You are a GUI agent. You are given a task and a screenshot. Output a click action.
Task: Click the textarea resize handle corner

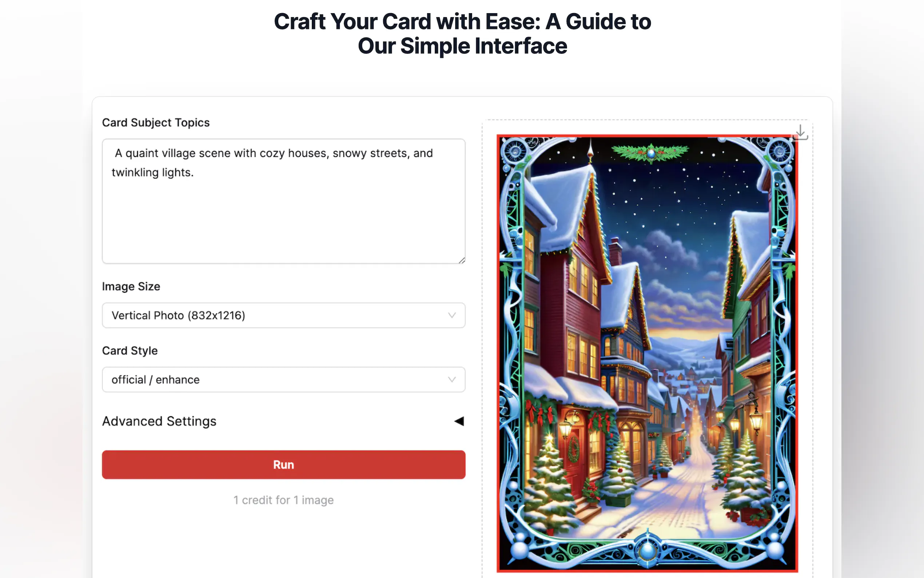(462, 260)
